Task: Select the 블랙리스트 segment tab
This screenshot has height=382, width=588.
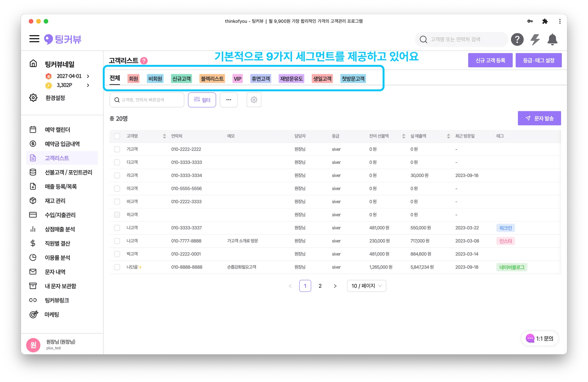Action: click(x=212, y=79)
